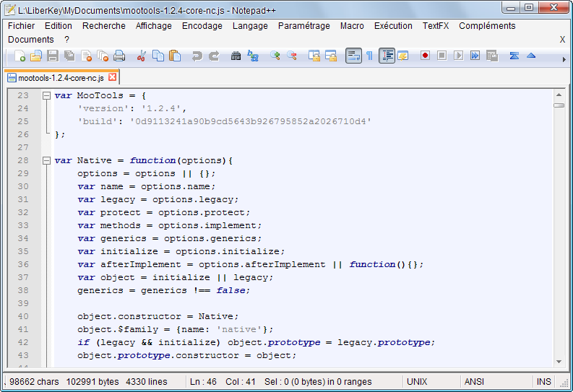This screenshot has height=392, width=573.
Task: Open the Exécution menu
Action: click(x=393, y=26)
